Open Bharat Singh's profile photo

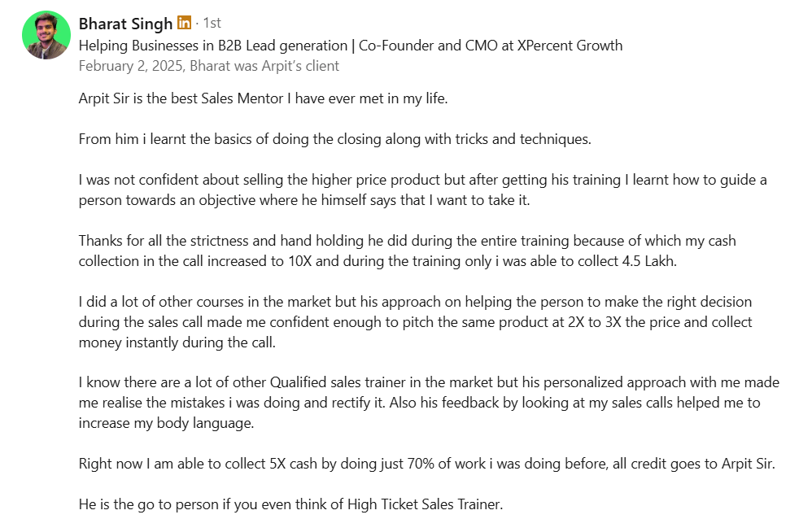coord(47,35)
